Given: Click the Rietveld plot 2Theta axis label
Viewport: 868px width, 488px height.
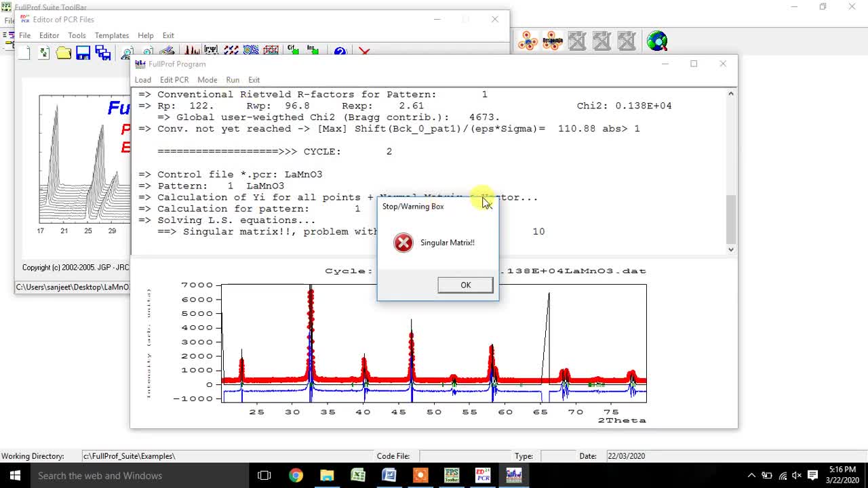Looking at the screenshot, I should 622,420.
